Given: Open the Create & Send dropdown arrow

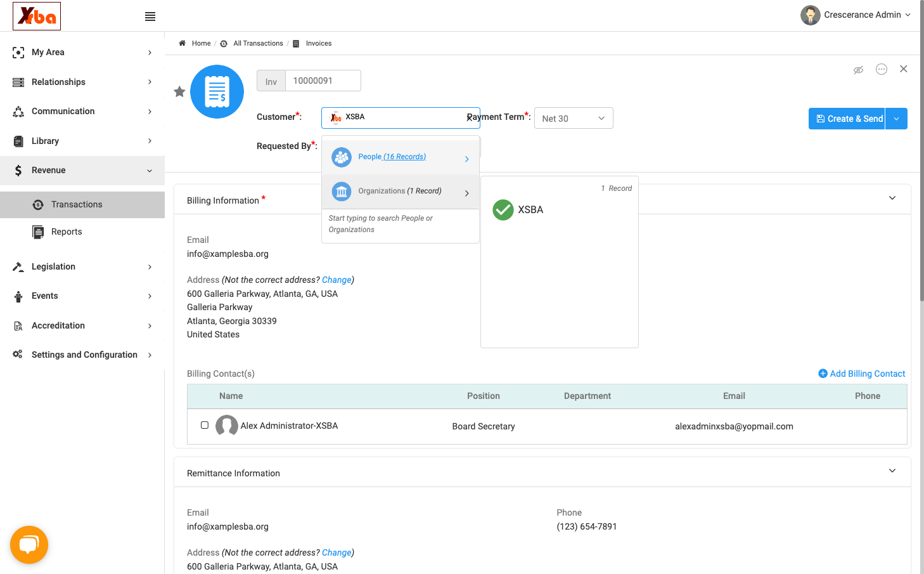Looking at the screenshot, I should (x=896, y=119).
